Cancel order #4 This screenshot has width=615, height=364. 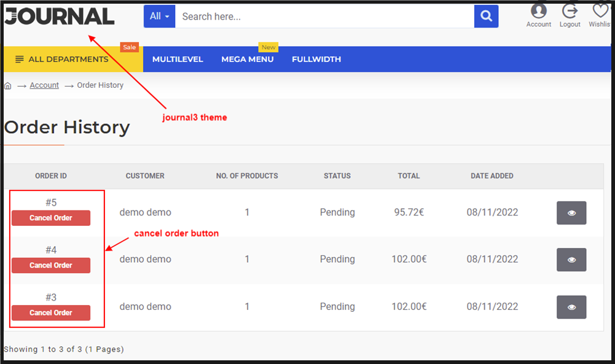coord(51,265)
